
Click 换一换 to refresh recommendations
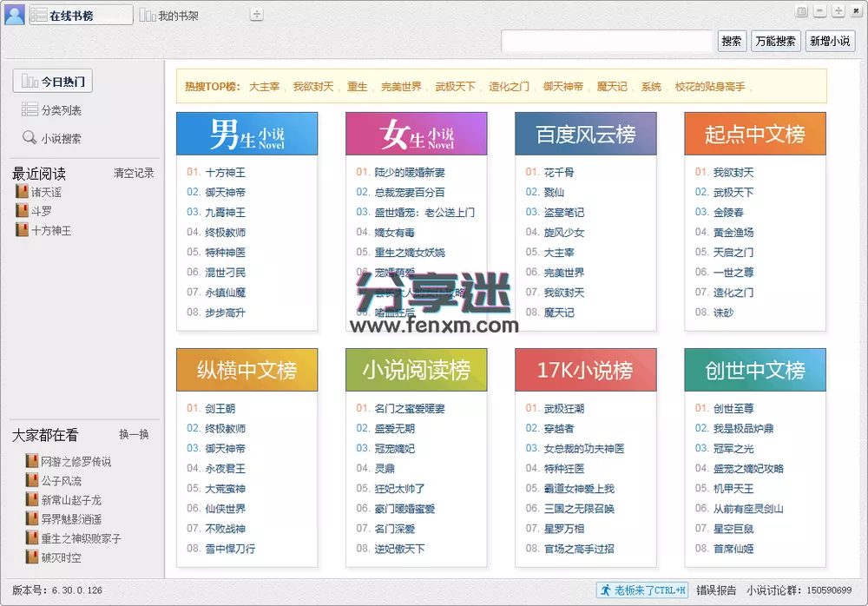tap(133, 434)
